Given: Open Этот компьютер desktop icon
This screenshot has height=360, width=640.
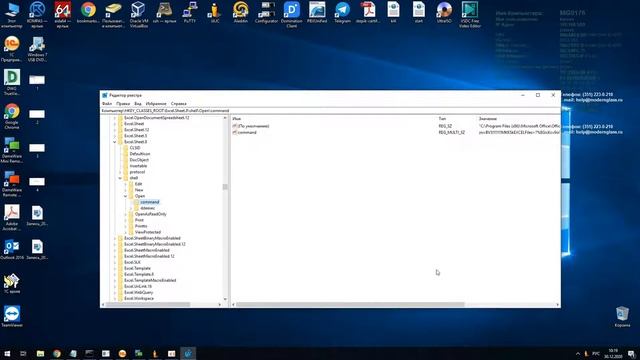Looking at the screenshot, I should click(x=12, y=14).
